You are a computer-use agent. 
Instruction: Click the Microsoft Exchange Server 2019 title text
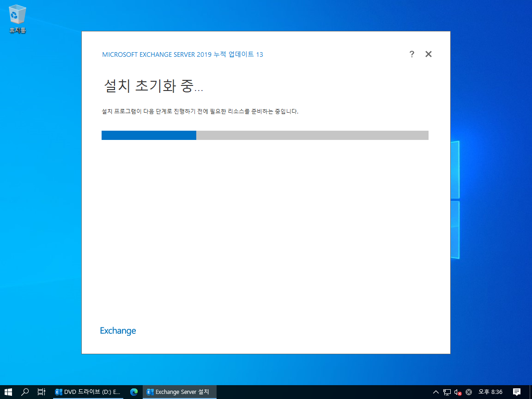tap(182, 54)
